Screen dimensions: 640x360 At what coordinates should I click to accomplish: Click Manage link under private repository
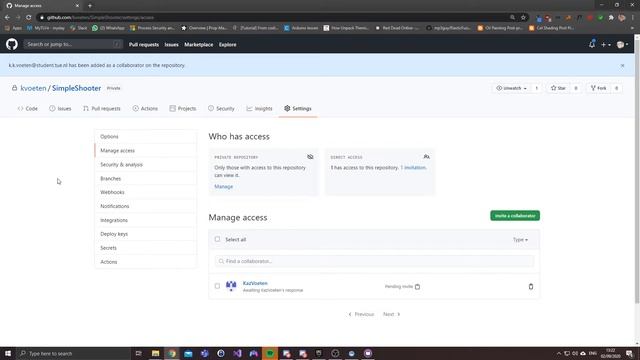coord(224,187)
